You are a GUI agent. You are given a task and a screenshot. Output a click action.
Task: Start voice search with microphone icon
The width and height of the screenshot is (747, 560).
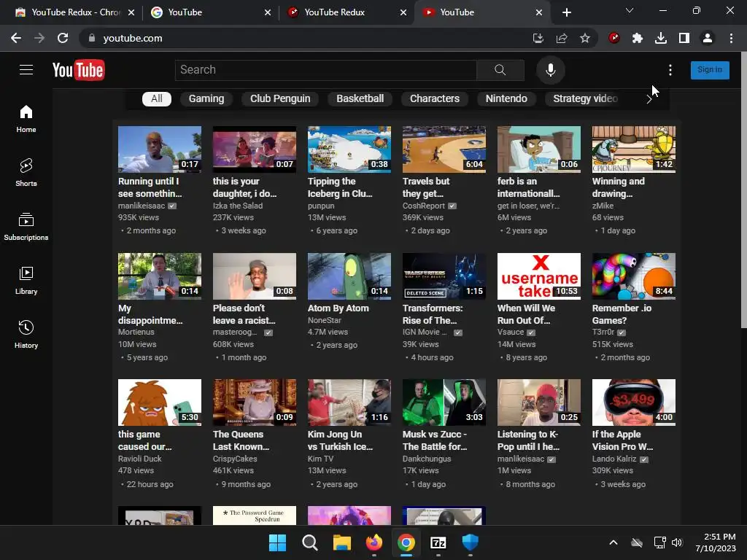coord(550,70)
